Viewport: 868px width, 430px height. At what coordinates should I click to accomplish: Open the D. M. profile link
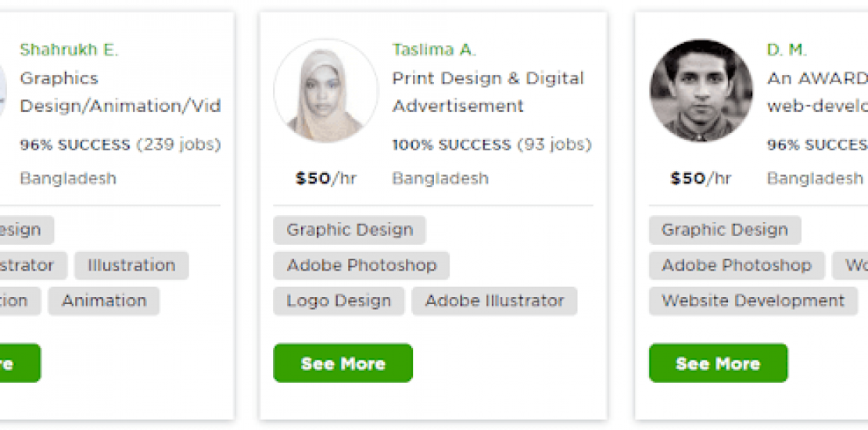786,50
